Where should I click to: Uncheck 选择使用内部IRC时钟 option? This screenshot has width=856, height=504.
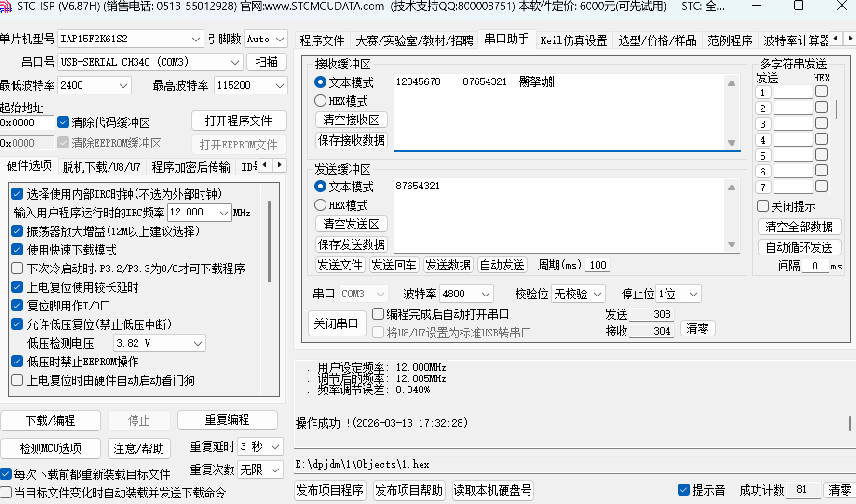pos(17,194)
